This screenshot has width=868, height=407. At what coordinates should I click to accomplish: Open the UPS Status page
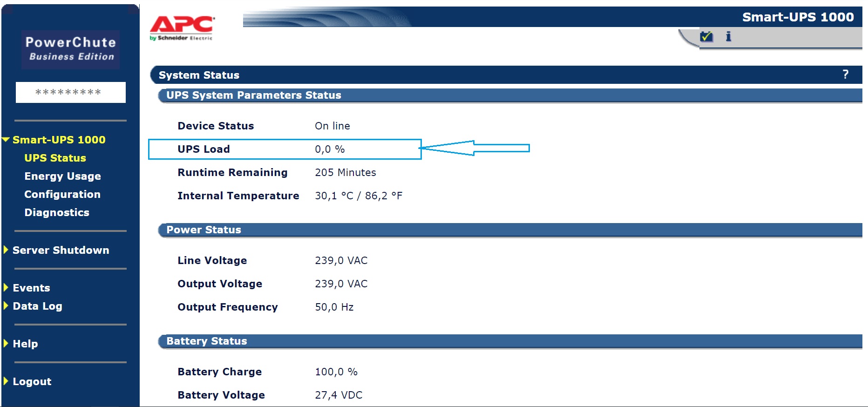tap(55, 158)
